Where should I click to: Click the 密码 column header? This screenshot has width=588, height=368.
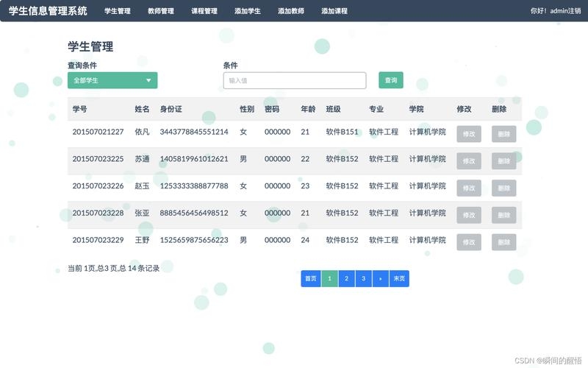(x=272, y=109)
